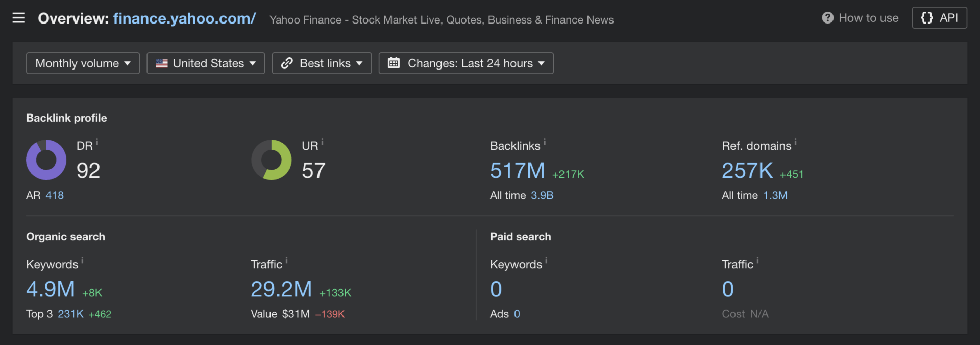
Task: Click the Backlinks info icon
Action: [545, 142]
